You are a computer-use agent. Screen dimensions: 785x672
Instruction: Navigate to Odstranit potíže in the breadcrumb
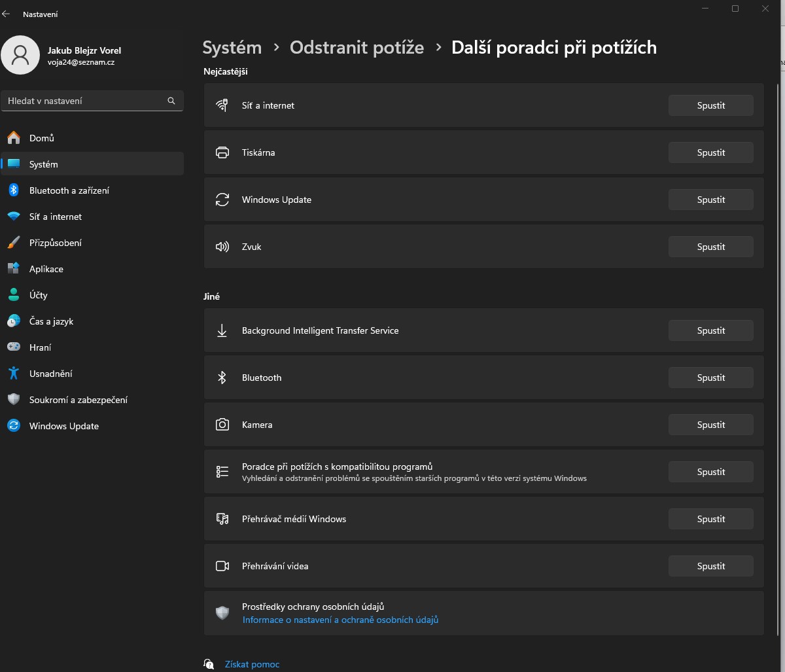pos(357,48)
